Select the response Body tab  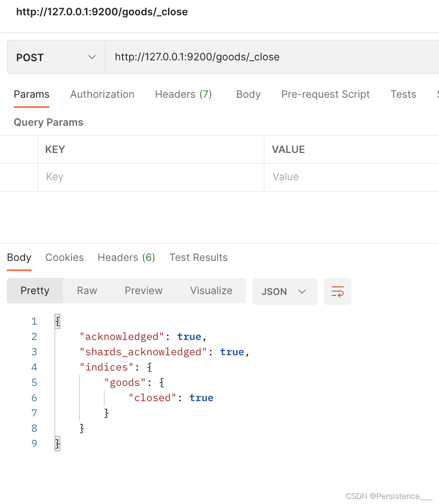click(19, 258)
